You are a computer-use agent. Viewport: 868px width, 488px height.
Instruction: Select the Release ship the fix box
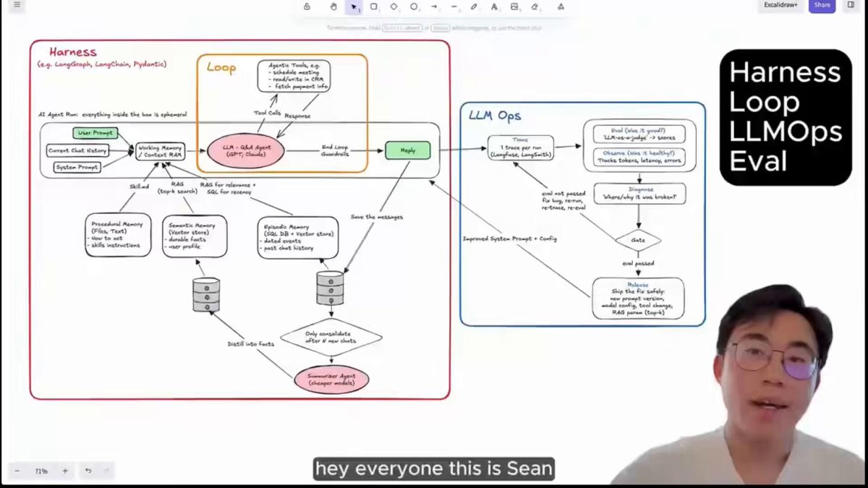(638, 298)
